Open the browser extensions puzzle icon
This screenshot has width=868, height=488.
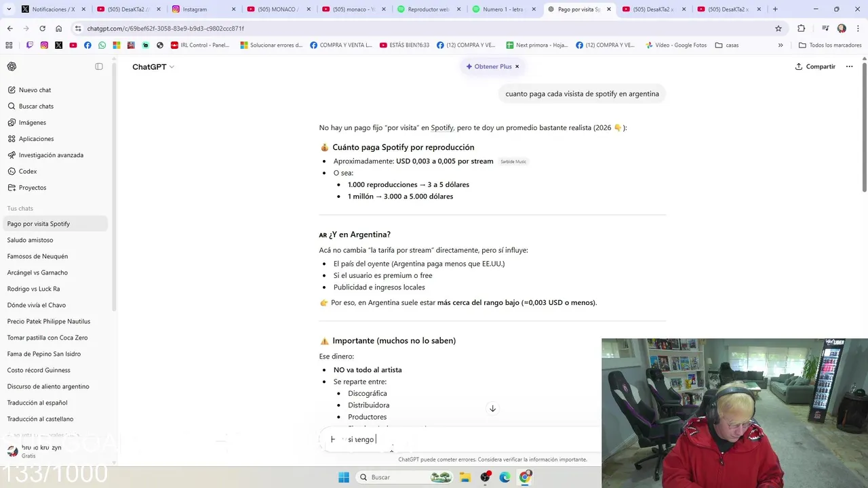point(802,28)
